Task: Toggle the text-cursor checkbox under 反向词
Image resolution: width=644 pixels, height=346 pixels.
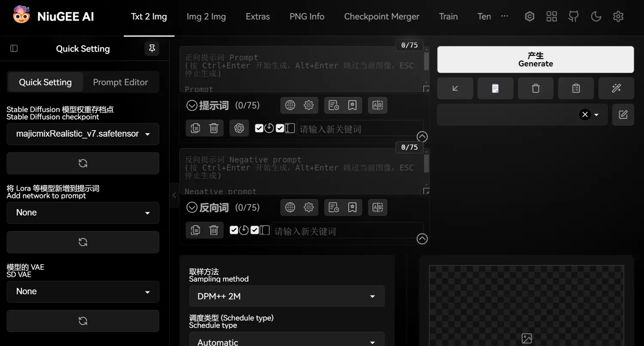Action: tap(255, 230)
